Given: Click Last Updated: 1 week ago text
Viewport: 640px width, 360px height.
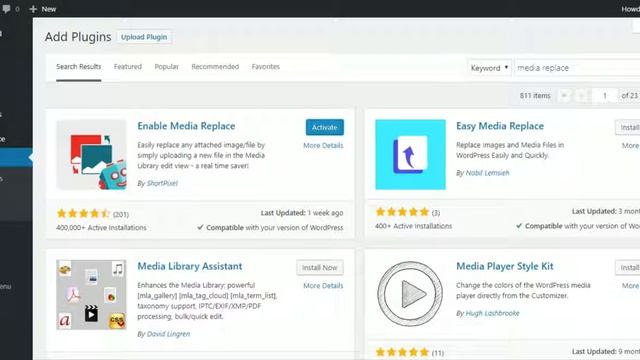Looking at the screenshot, I should [x=302, y=213].
